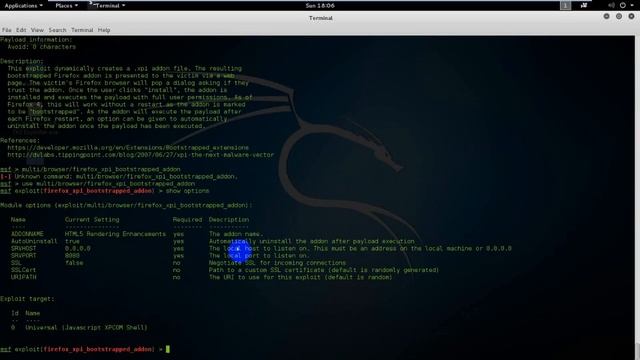
Task: Click the SSLCert option name
Action: (23, 270)
